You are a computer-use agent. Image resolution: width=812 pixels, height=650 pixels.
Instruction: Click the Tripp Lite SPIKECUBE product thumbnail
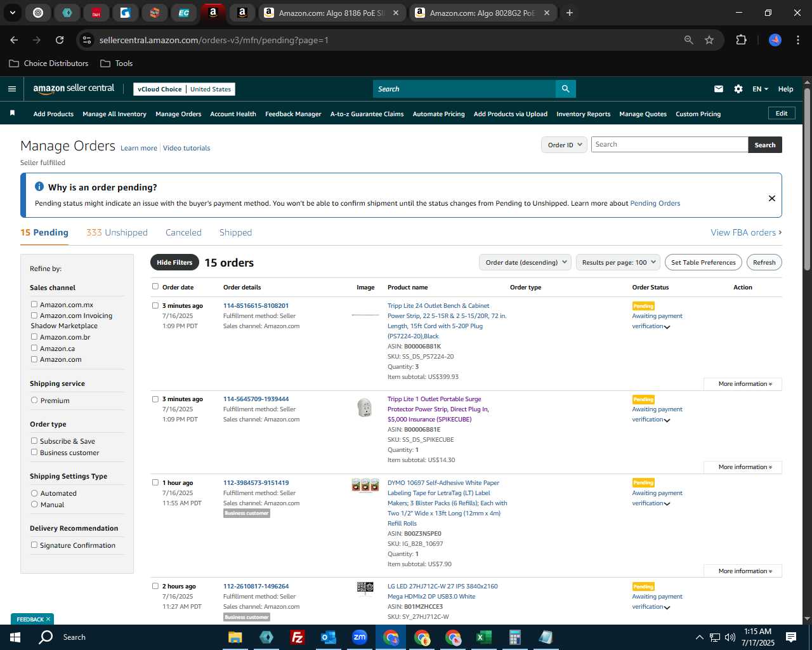point(365,408)
